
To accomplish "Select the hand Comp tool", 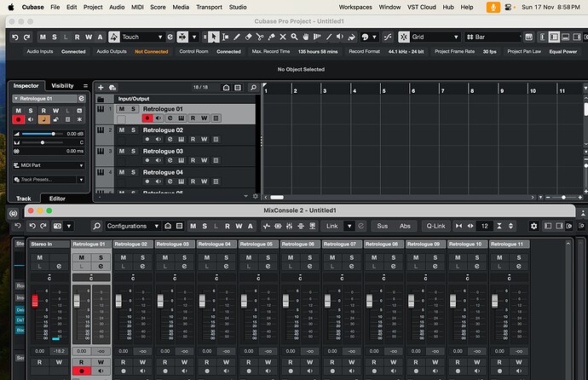I will [306, 37].
